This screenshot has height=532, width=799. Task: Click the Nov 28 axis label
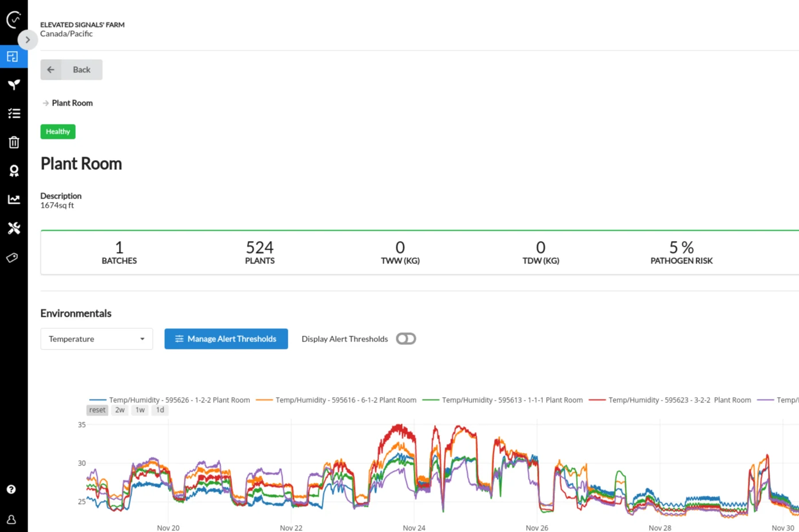click(659, 527)
